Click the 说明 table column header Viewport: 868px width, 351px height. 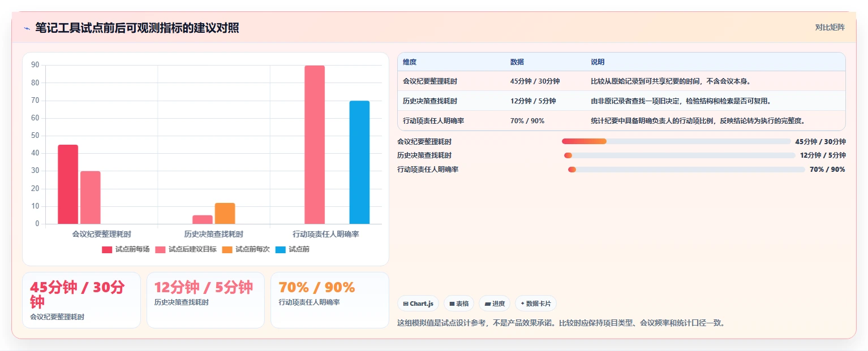[598, 62]
